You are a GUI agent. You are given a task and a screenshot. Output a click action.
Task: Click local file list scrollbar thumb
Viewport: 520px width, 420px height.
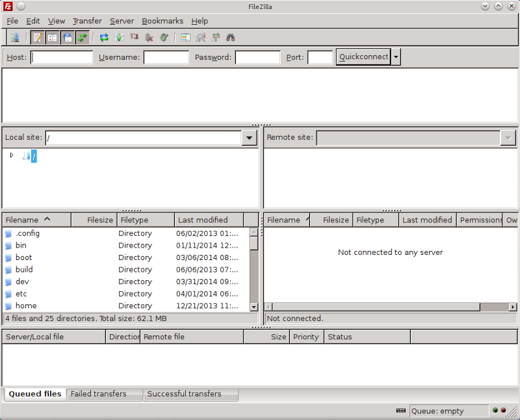[x=254, y=243]
